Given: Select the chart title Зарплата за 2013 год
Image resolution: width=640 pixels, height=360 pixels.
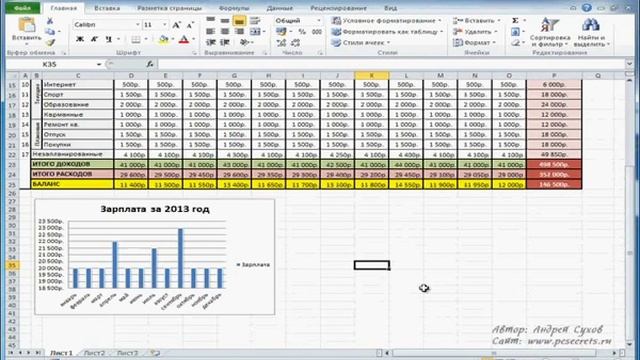Looking at the screenshot, I should [155, 209].
